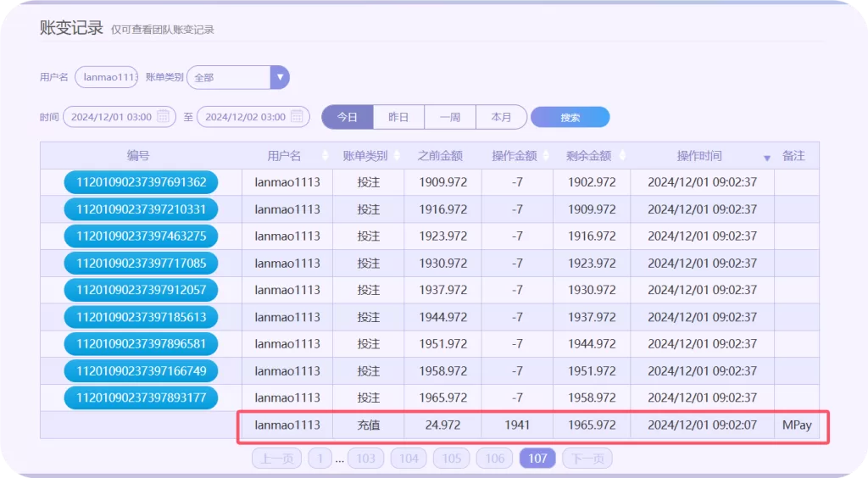The width and height of the screenshot is (868, 478).
Task: Open record 11201090237397717085
Action: [x=142, y=263]
